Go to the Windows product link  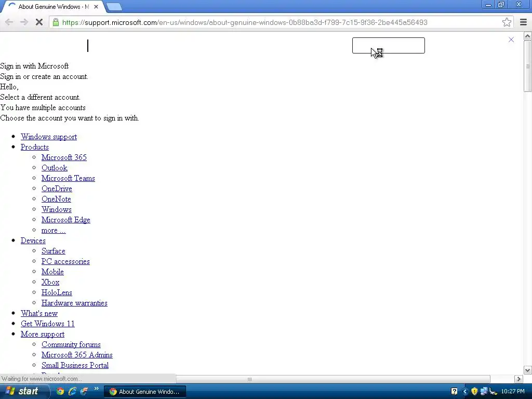point(56,209)
